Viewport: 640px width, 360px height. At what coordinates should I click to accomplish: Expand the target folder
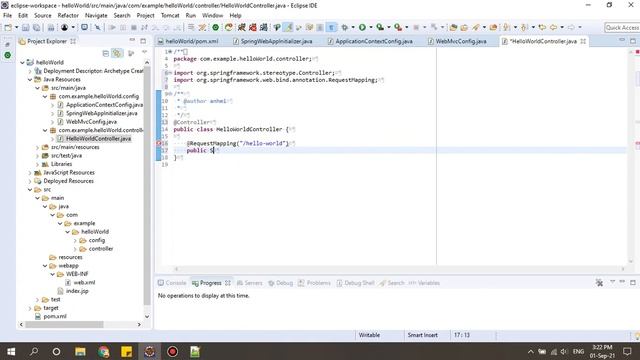30,308
